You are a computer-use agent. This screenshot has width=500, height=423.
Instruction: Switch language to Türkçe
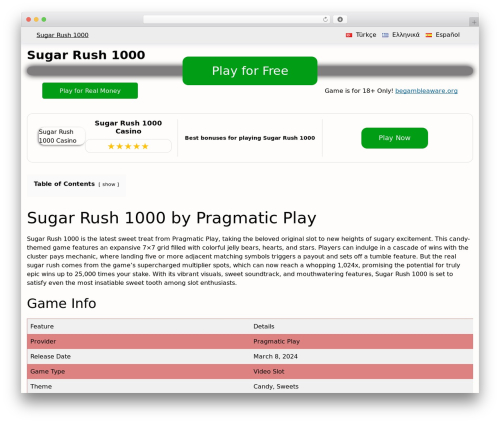(x=366, y=35)
